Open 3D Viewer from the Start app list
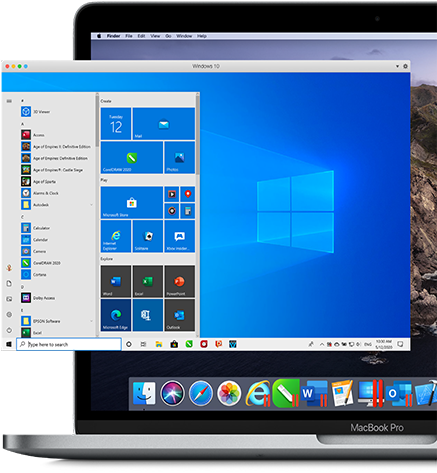The width and height of the screenshot is (437, 473). coord(36,112)
